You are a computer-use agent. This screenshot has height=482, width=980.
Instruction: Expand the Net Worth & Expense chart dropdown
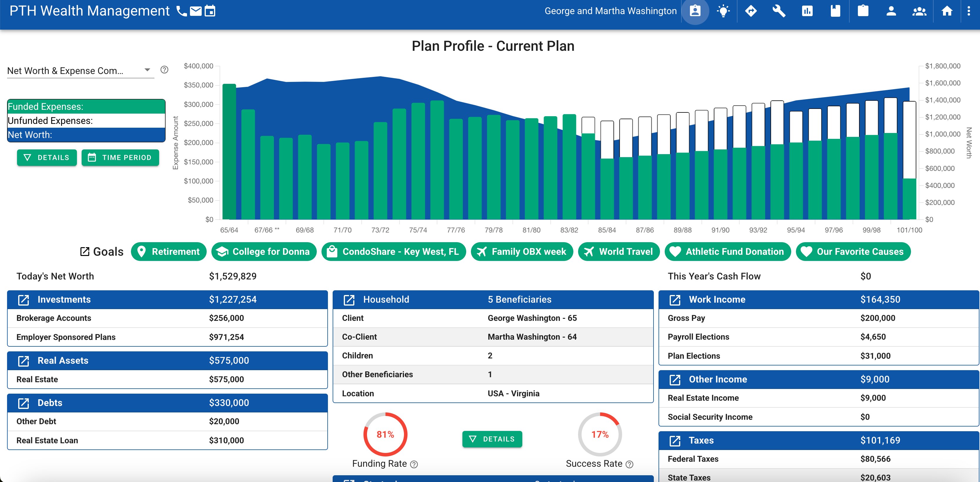click(147, 70)
